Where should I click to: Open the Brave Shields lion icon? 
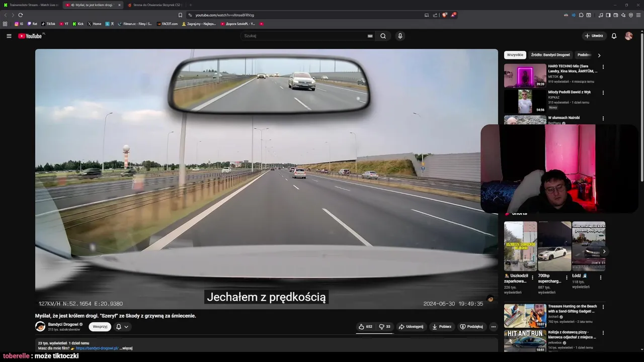pyautogui.click(x=444, y=15)
